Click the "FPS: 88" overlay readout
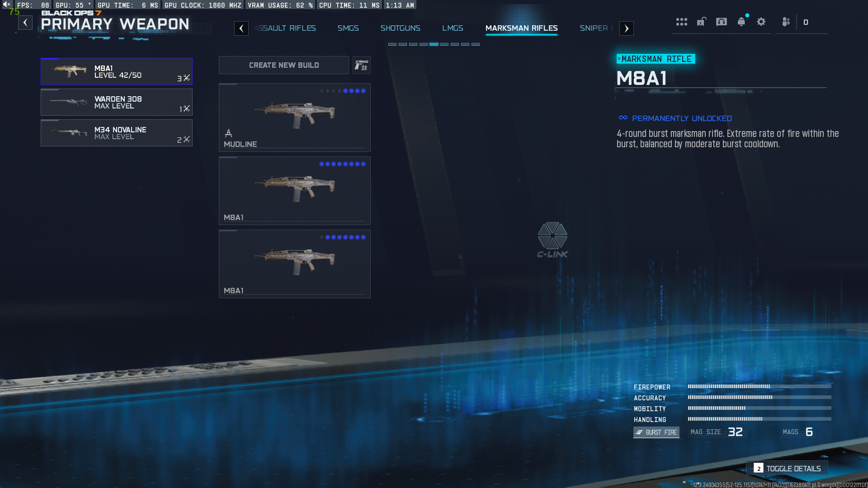Viewport: 868px width, 488px height. (33, 5)
